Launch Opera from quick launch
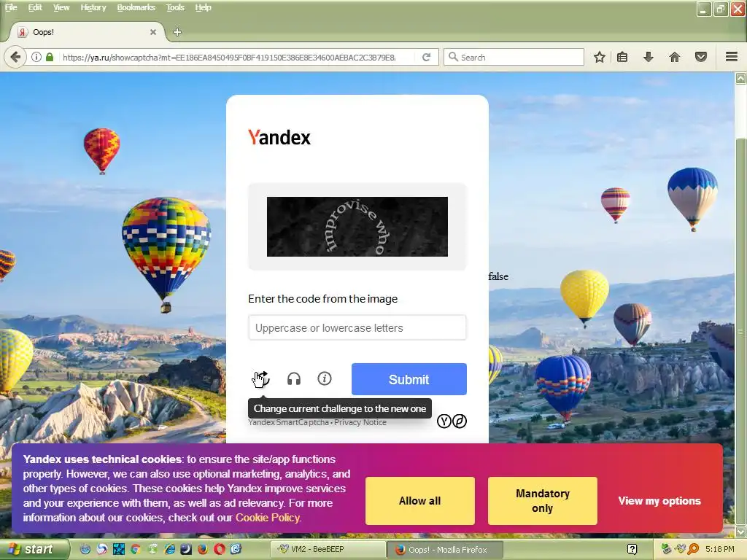Viewport: 747px width, 560px height. 219,550
